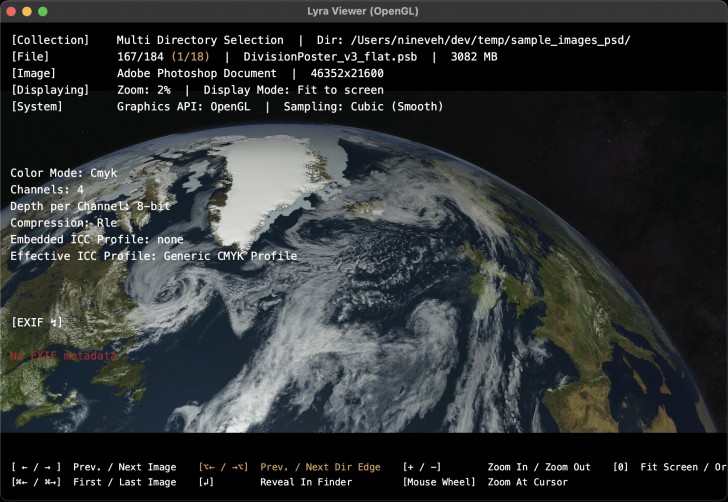Click the yellow minimize window button
The height and width of the screenshot is (502, 728).
(x=27, y=12)
